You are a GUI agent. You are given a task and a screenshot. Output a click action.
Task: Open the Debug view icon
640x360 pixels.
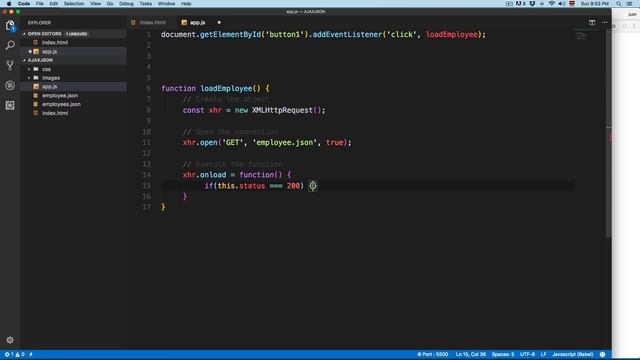pos(10,85)
